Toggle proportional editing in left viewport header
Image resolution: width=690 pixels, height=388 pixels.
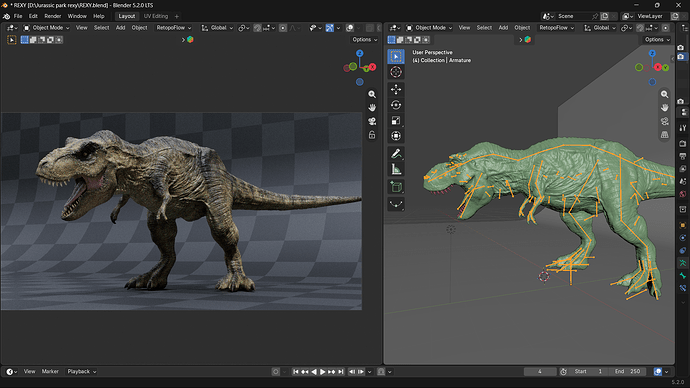(283, 28)
